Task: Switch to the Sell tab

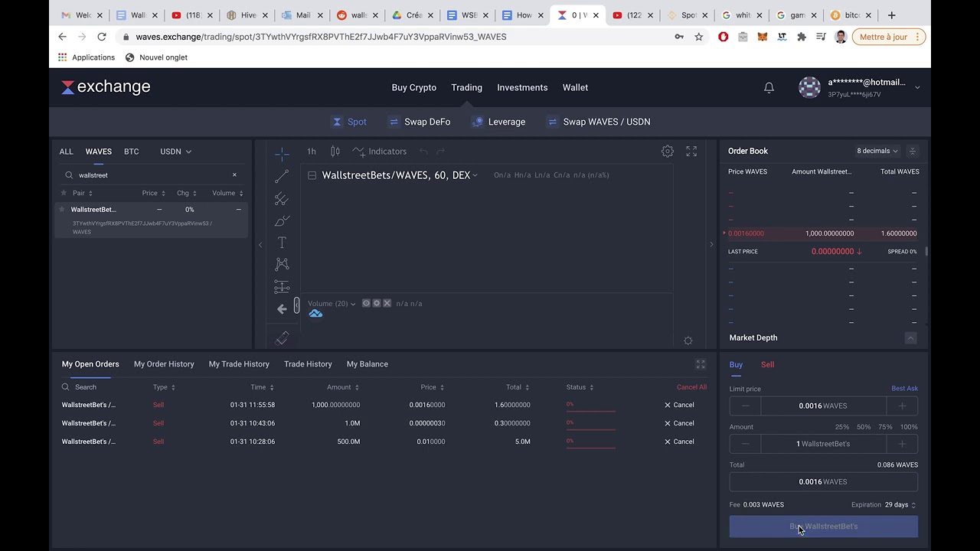Action: (767, 365)
